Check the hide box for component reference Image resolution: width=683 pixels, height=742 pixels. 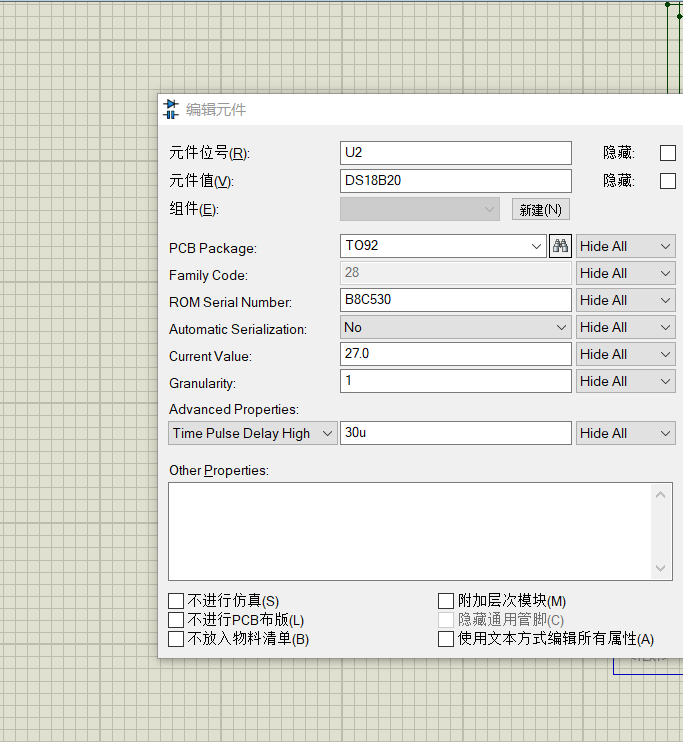point(667,153)
